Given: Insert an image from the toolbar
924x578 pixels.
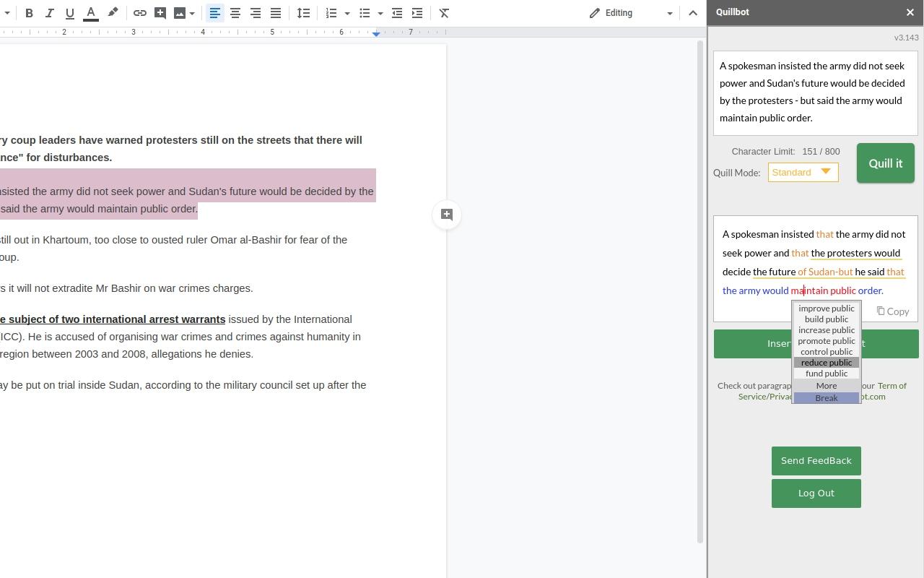Looking at the screenshot, I should 180,13.
